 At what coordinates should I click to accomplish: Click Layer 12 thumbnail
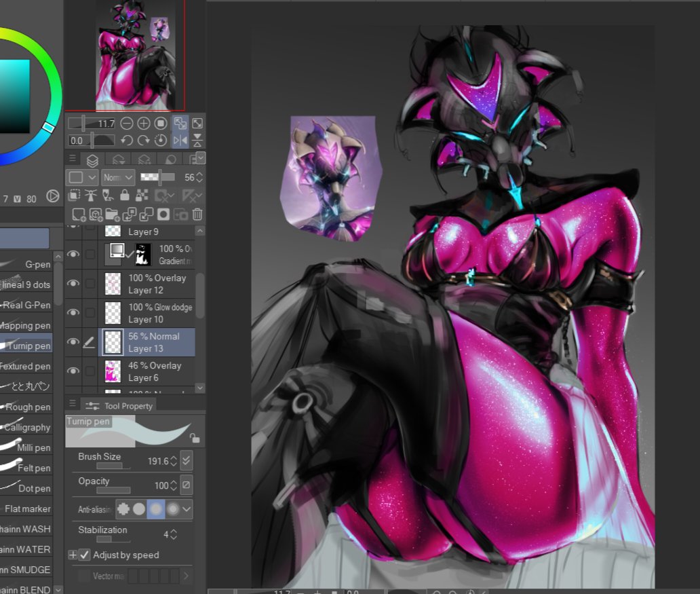(113, 284)
